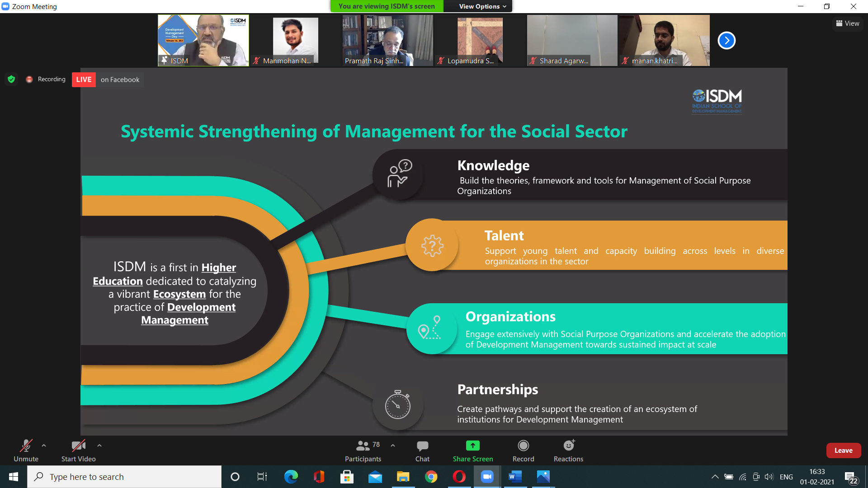The width and height of the screenshot is (868, 488).
Task: Expand video settings via Start Video chevron
Action: (x=99, y=445)
